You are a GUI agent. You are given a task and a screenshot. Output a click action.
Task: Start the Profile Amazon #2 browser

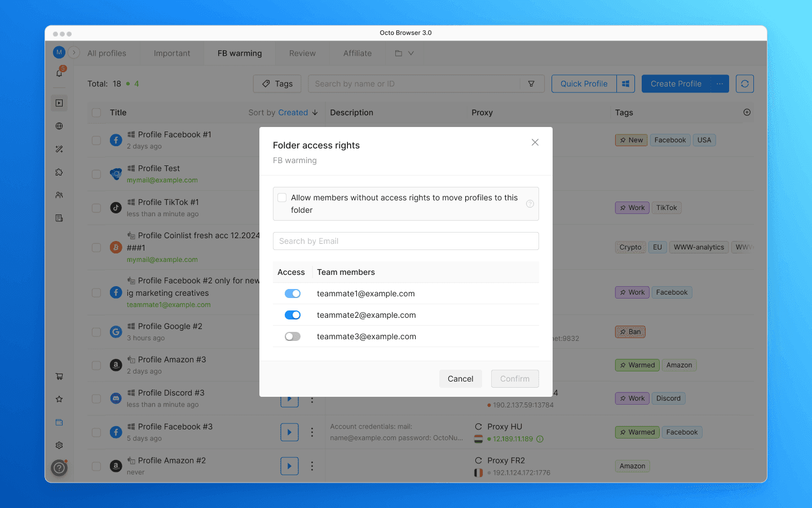pyautogui.click(x=289, y=466)
